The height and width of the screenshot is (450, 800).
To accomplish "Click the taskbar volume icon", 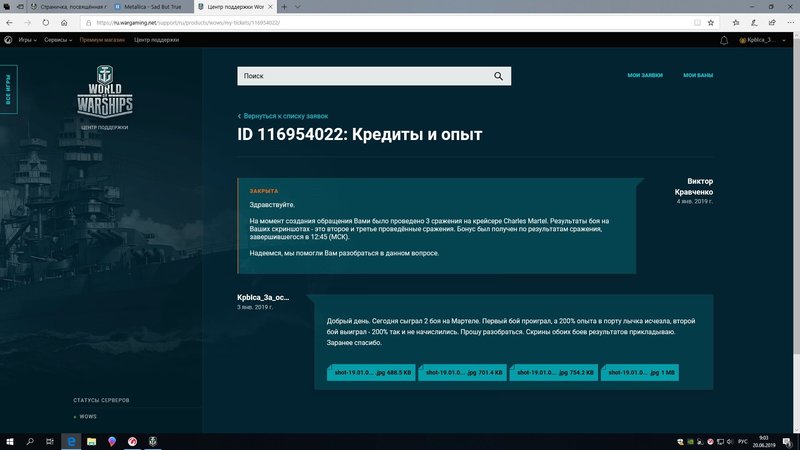I will [x=730, y=442].
